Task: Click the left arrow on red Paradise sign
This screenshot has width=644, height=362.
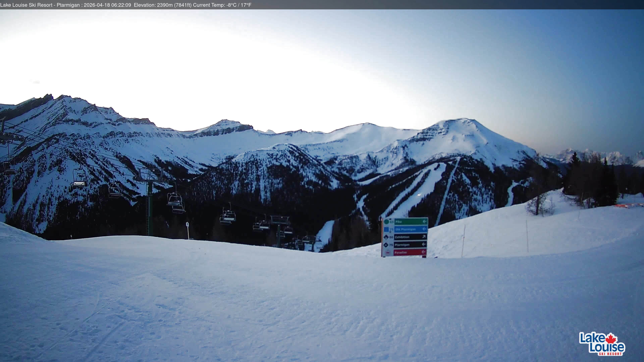Action: tap(424, 252)
